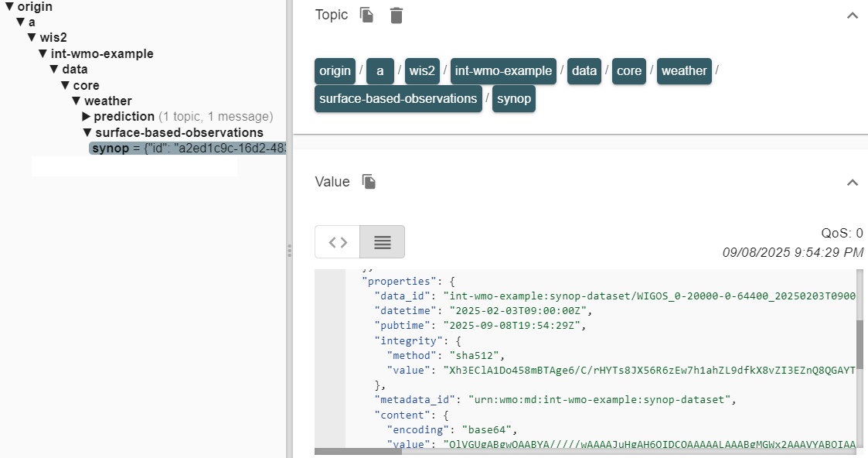Click the "encoding": "base64" line

[451, 429]
